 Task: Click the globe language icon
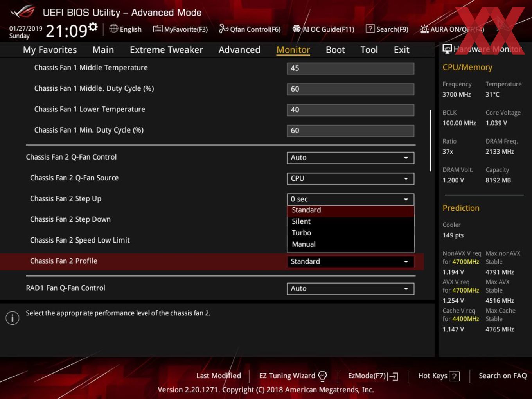pyautogui.click(x=113, y=29)
